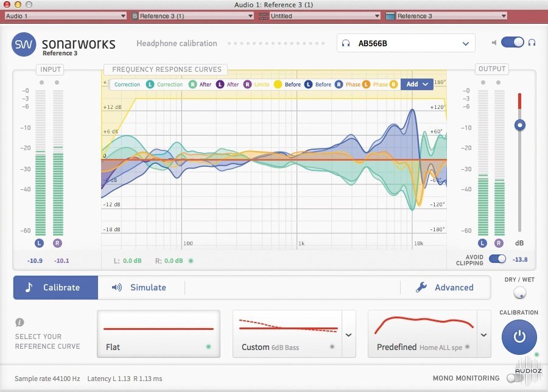Viewport: 548px width, 392px height.
Task: Toggle the Limits curve
Action: (278, 84)
